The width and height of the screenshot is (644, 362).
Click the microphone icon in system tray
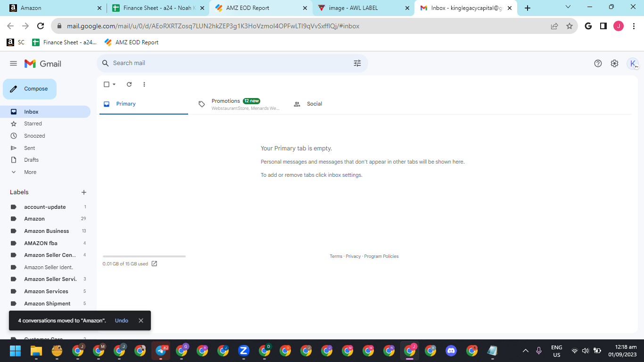(x=539, y=351)
